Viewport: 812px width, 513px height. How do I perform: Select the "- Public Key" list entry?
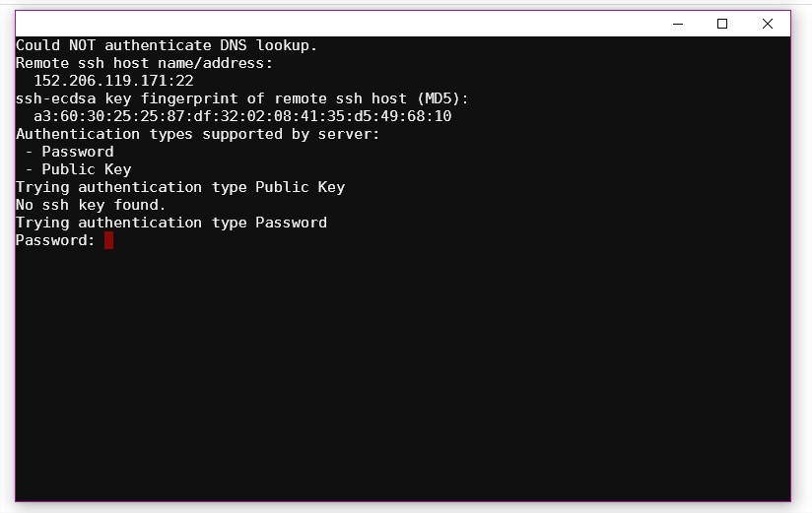click(78, 169)
